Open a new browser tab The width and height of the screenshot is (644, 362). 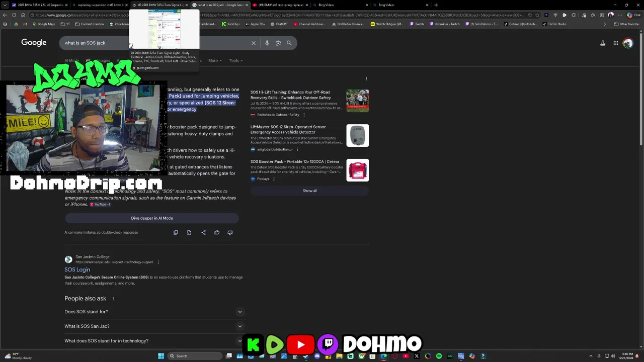click(x=436, y=5)
